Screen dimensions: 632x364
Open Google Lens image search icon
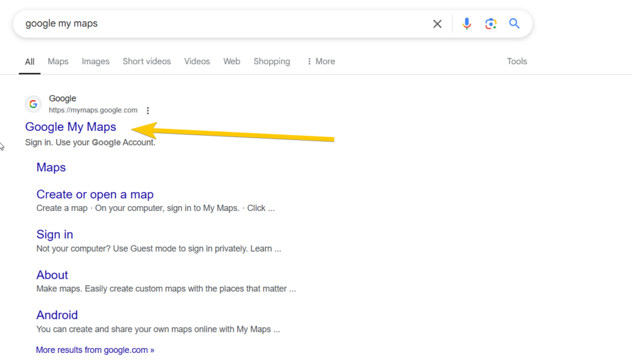[x=491, y=24]
